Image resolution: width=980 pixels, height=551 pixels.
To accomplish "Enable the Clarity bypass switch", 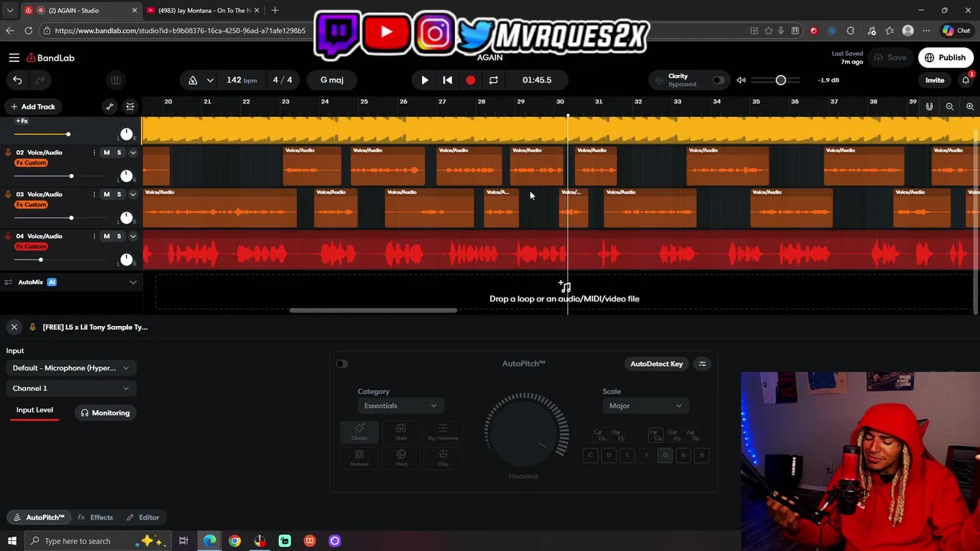I will tap(717, 80).
